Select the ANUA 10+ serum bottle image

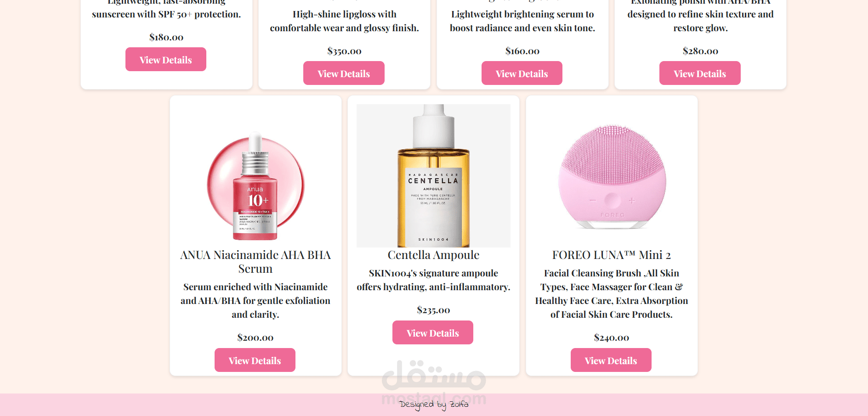(x=255, y=186)
